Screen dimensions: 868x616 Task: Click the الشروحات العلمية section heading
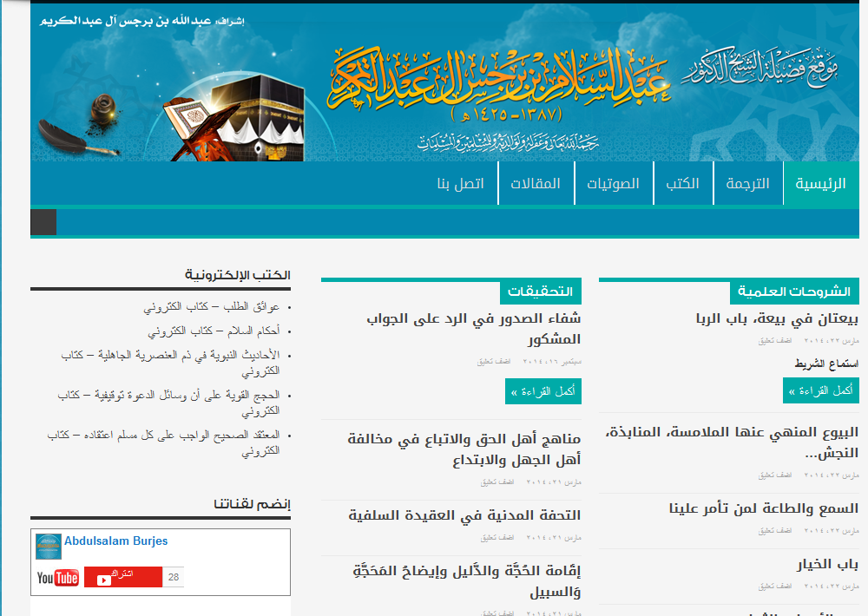[x=794, y=292]
